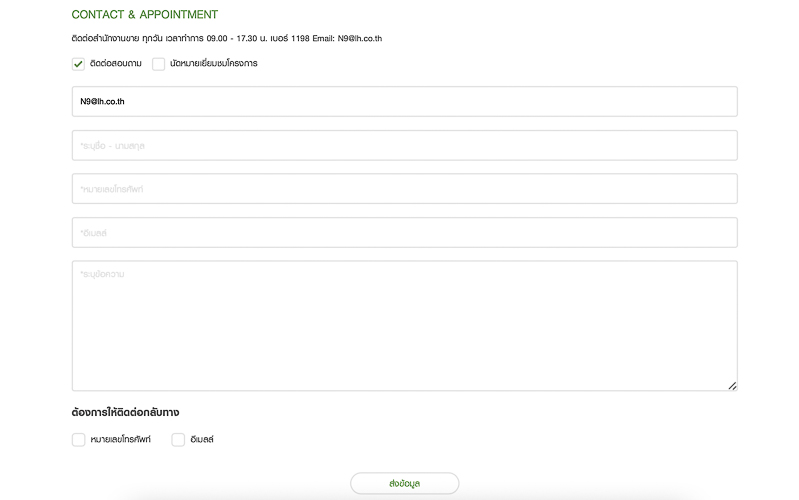Click the CONTACT & APPOINTMENT heading
799x500 pixels.
click(x=145, y=15)
